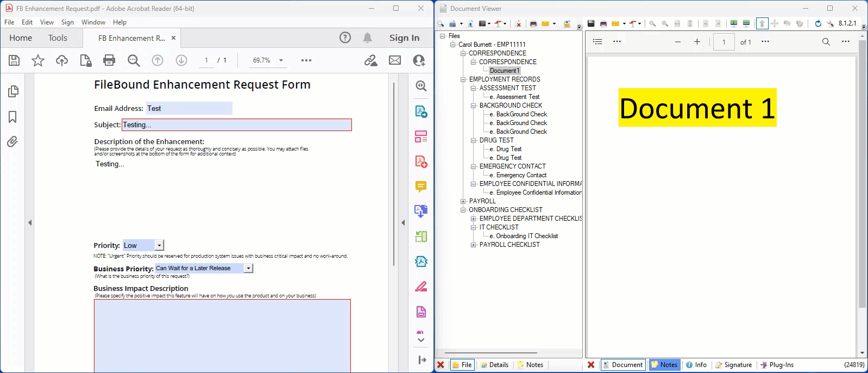Image resolution: width=868 pixels, height=373 pixels.
Task: Open Acrobat notifications bell
Action: 368,38
